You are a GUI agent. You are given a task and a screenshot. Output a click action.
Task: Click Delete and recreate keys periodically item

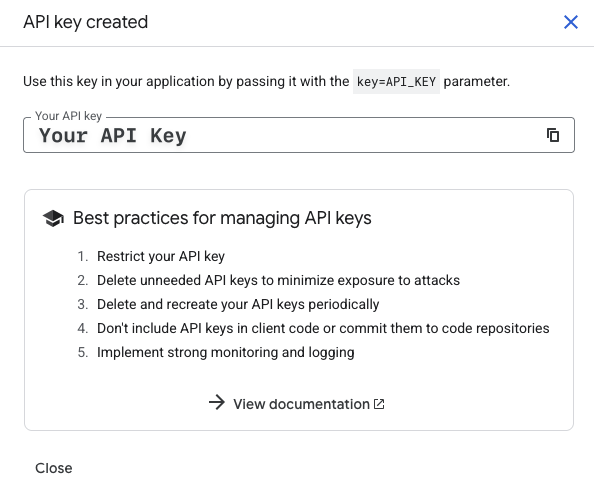[238, 304]
